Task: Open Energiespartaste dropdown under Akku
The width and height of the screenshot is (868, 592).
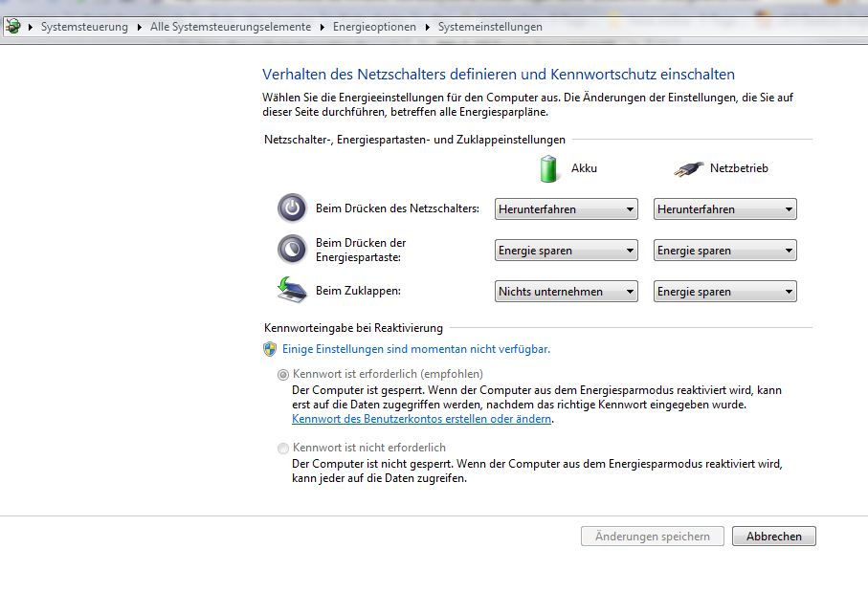Action: 566,250
